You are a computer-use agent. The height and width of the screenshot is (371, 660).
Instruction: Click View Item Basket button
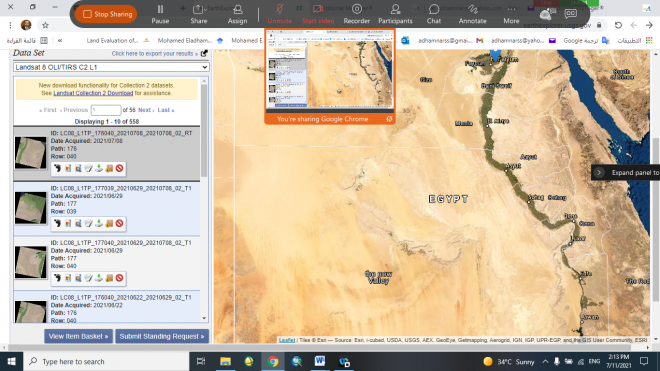(78, 336)
